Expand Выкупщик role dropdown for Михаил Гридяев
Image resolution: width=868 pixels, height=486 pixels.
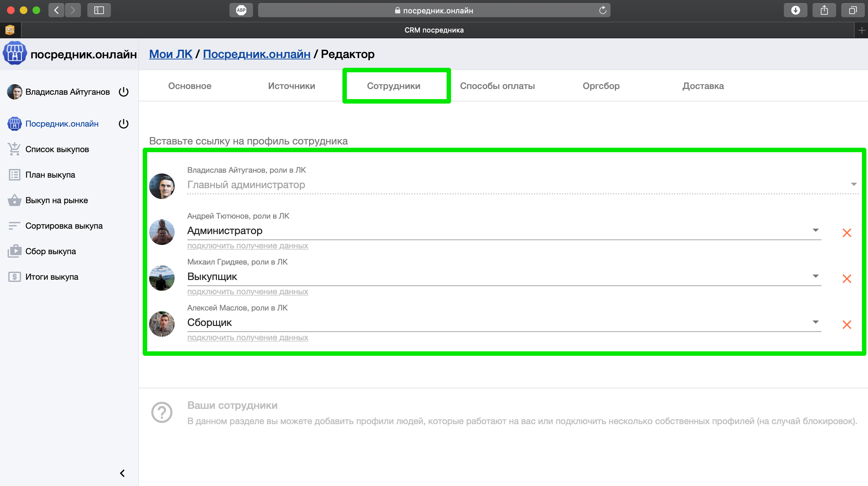[x=815, y=276]
